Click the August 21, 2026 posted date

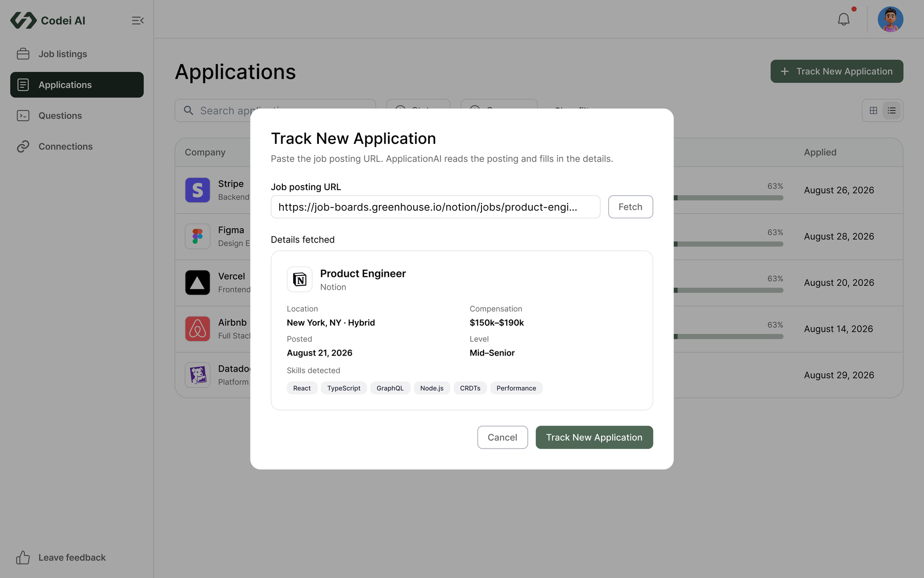coord(320,353)
